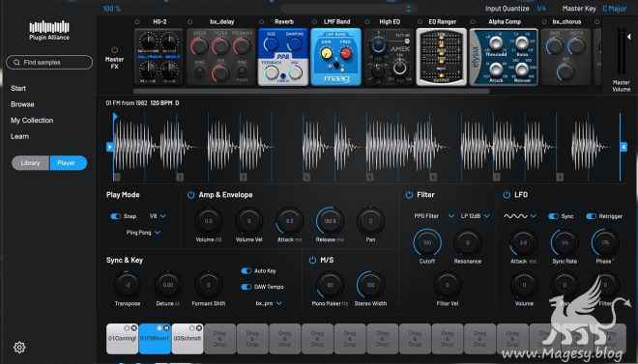Click the magnifier icon in Find samples
The image size is (638, 364).
point(16,62)
